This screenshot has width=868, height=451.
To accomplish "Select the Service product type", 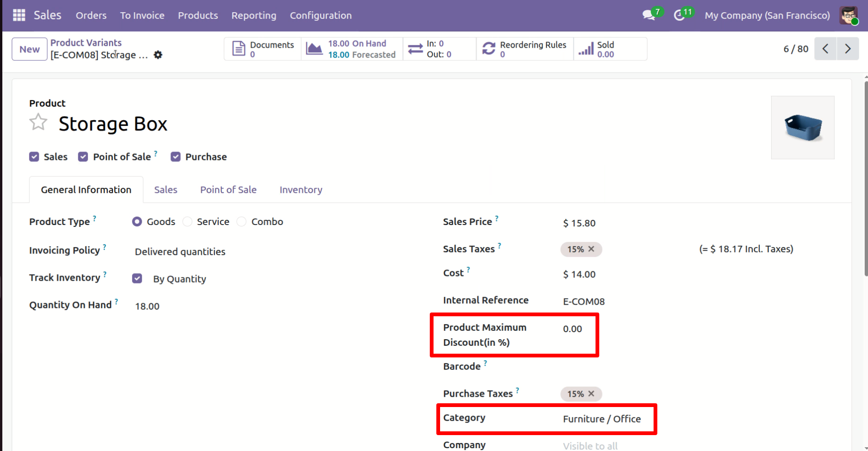I will [188, 222].
